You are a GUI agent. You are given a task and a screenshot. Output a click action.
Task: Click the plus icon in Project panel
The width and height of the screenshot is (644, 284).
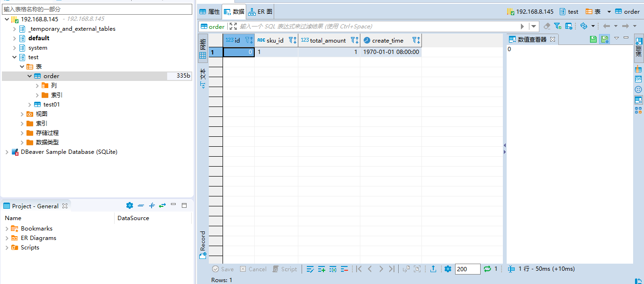click(x=152, y=205)
